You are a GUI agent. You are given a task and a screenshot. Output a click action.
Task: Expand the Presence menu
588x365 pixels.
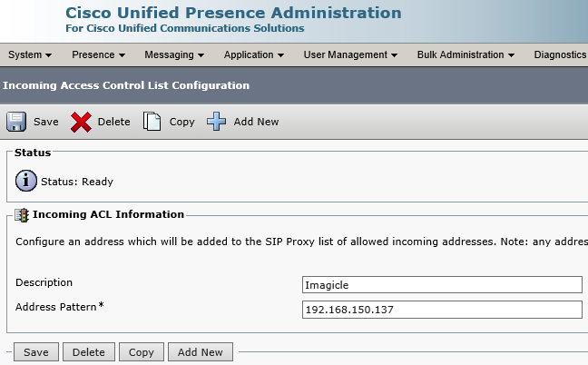pyautogui.click(x=98, y=54)
